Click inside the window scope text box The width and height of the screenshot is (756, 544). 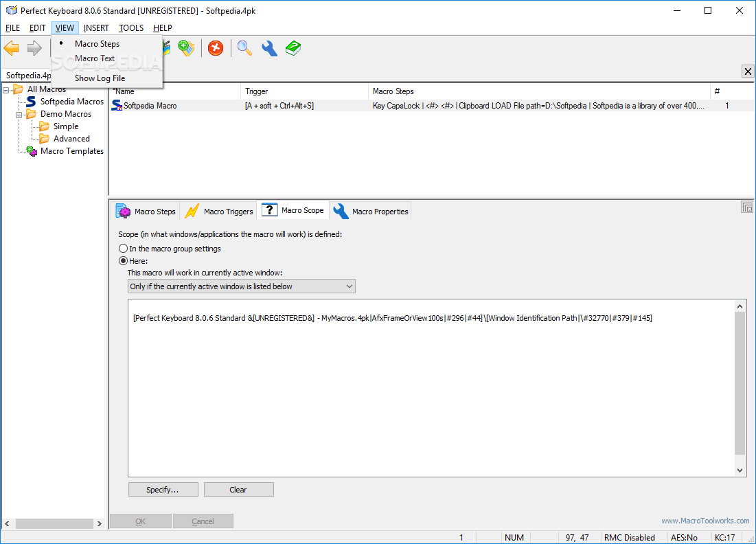click(431, 388)
